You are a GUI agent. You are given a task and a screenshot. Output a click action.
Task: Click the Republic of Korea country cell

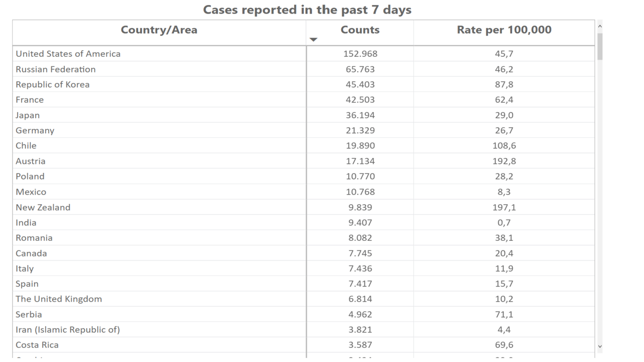click(52, 84)
